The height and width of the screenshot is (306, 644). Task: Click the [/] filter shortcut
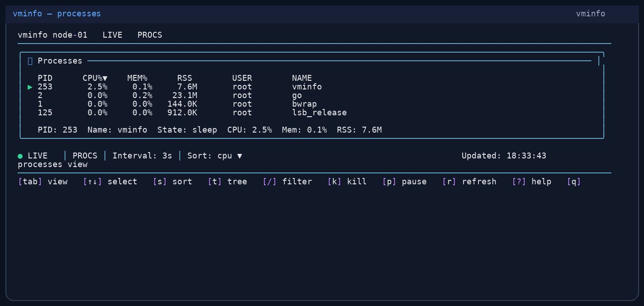coord(287,182)
